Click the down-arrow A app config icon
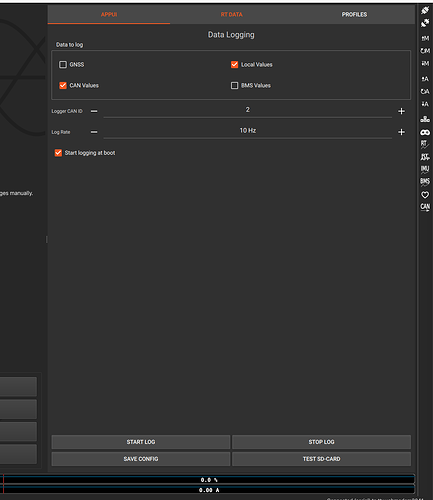The image size is (433, 500). point(425,104)
